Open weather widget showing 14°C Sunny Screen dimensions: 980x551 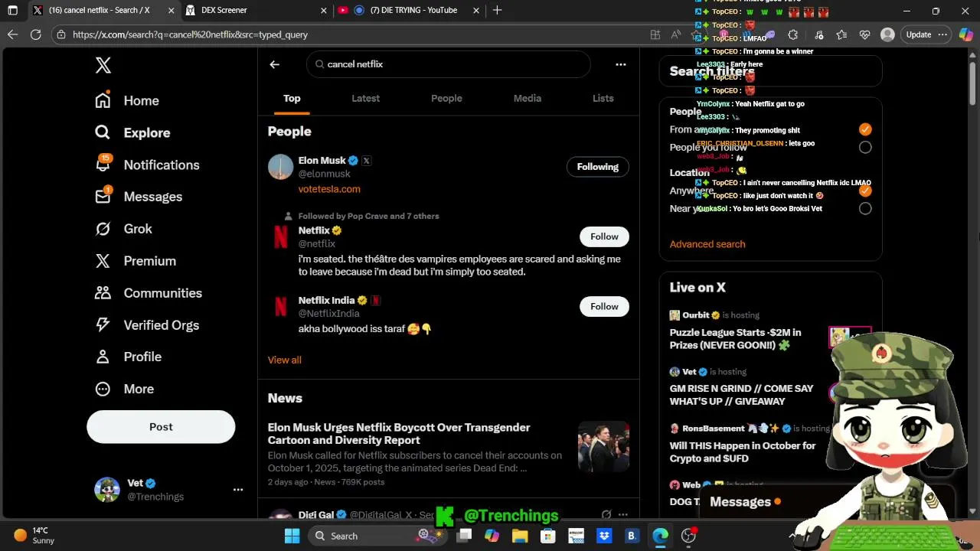click(34, 536)
